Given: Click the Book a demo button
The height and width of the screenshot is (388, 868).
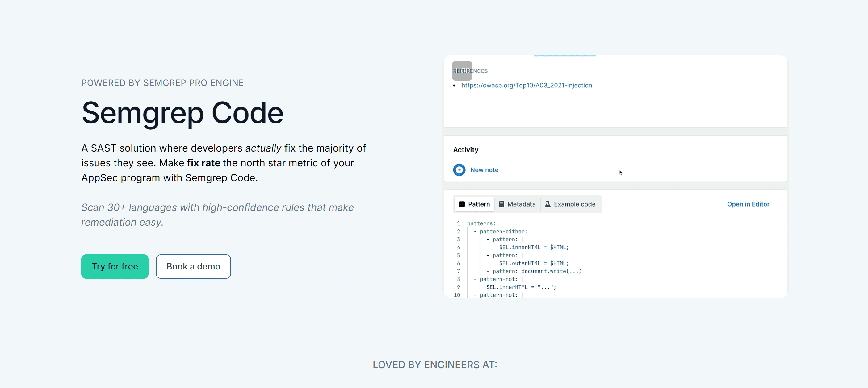Looking at the screenshot, I should [x=193, y=266].
